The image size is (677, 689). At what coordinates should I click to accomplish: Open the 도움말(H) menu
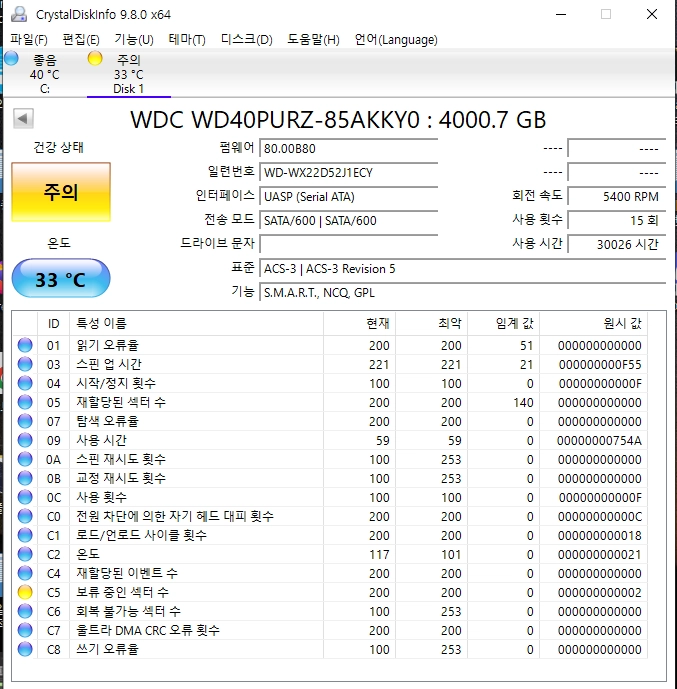[x=313, y=40]
